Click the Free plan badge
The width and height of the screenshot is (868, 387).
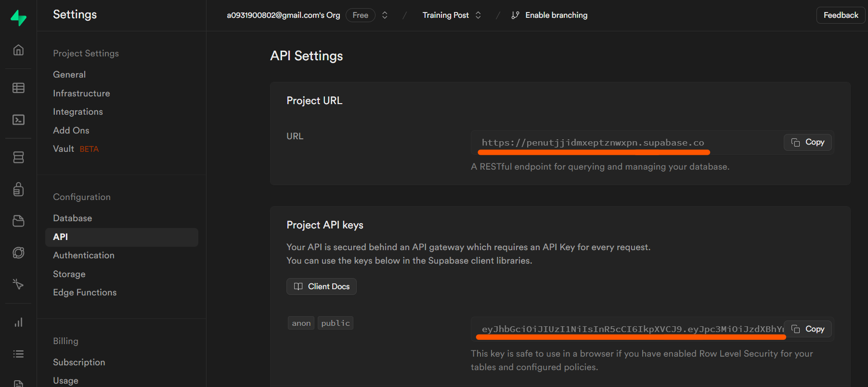(361, 15)
